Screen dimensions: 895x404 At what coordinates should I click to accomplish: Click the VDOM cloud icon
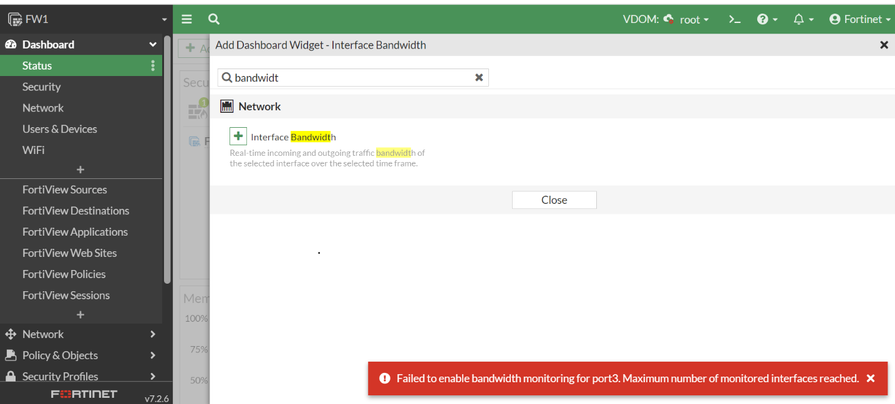tap(668, 19)
